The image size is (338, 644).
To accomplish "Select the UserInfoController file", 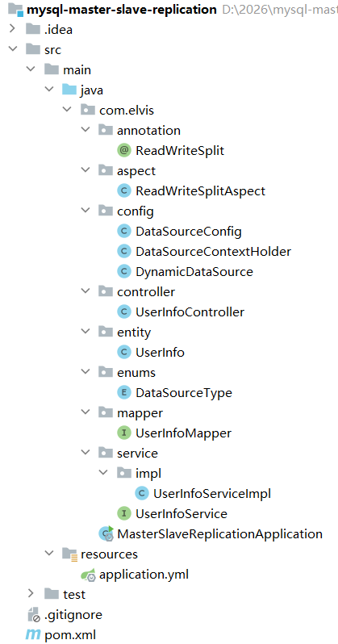I will 190,312.
